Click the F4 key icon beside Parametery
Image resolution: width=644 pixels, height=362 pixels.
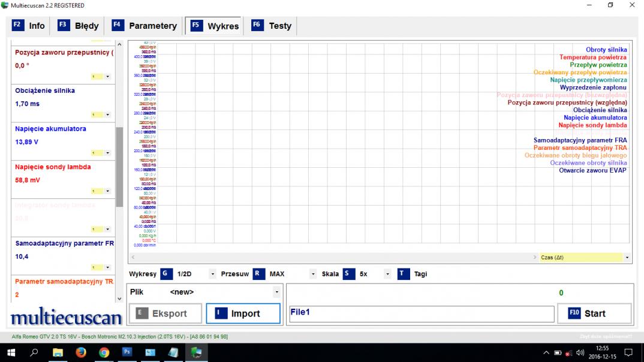click(118, 25)
